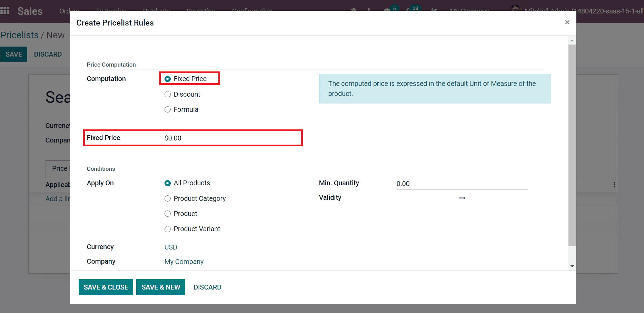Click SAVE on the background pricelist form
The image size is (644, 313).
point(14,54)
